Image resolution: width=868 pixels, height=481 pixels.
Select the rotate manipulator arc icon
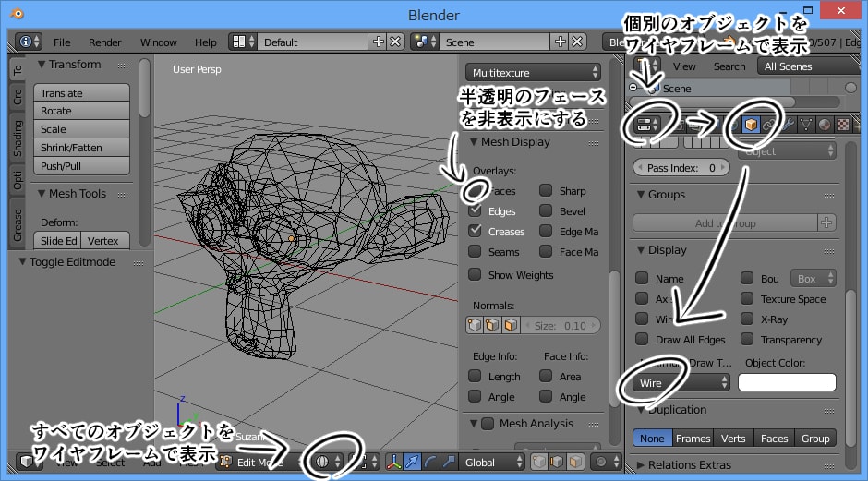(430, 462)
